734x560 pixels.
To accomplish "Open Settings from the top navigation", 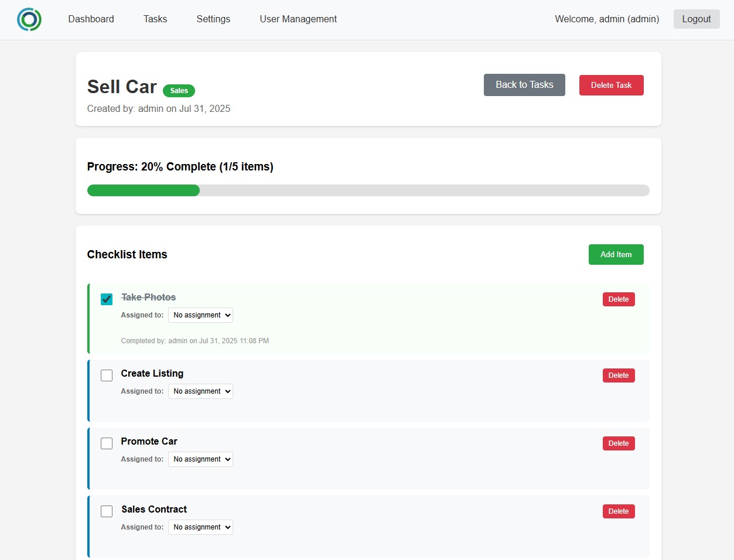I will pos(213,19).
